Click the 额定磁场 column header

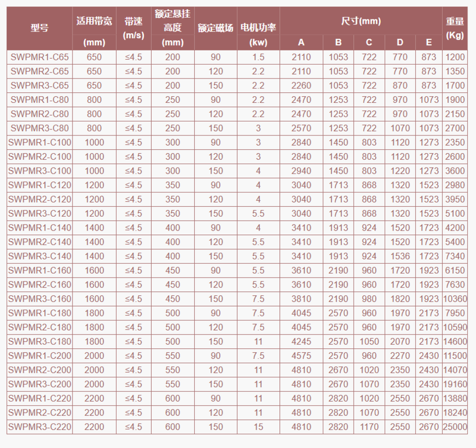[x=215, y=28]
